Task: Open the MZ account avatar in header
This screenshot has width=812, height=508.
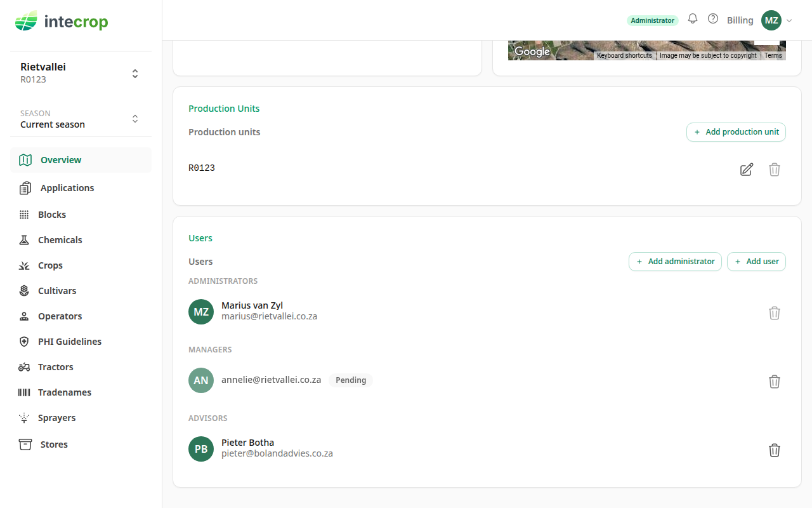Action: pyautogui.click(x=771, y=20)
